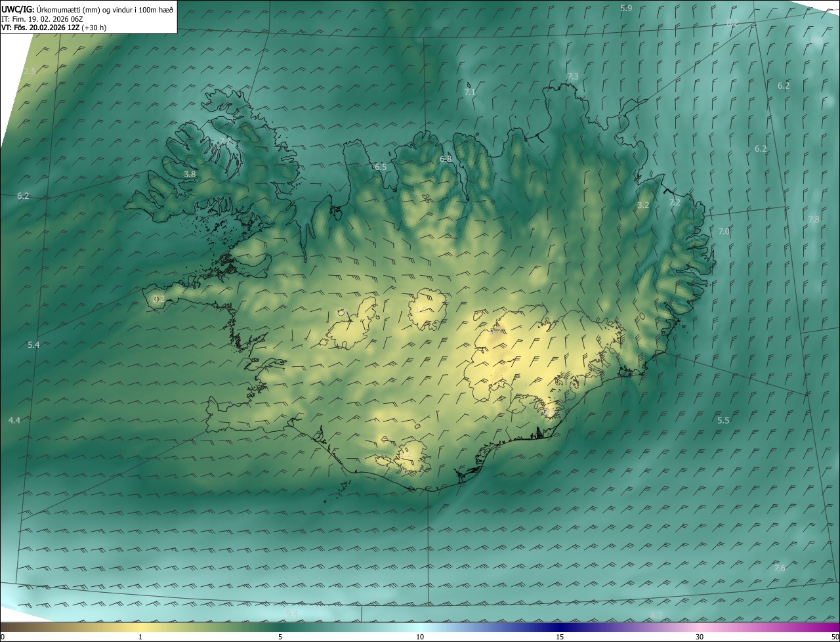Click the "0" tick label on the colour scale
The image size is (840, 642).
click(x=3, y=637)
